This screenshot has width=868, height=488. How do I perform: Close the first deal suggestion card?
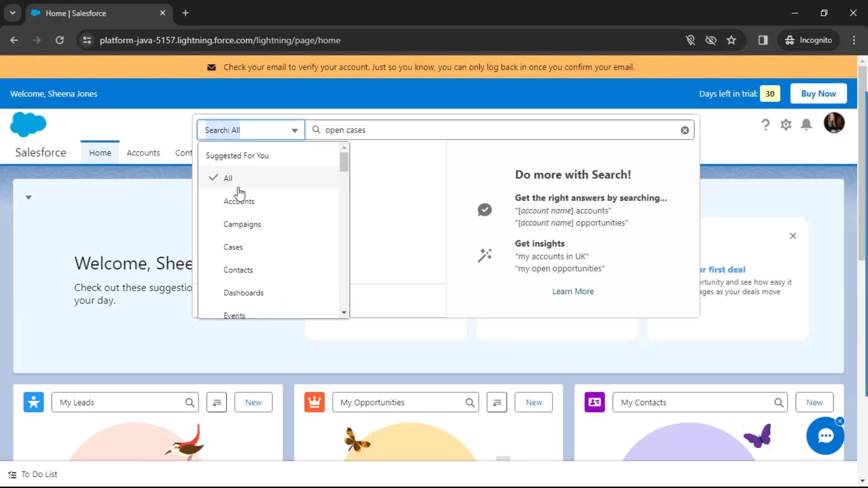click(x=793, y=236)
